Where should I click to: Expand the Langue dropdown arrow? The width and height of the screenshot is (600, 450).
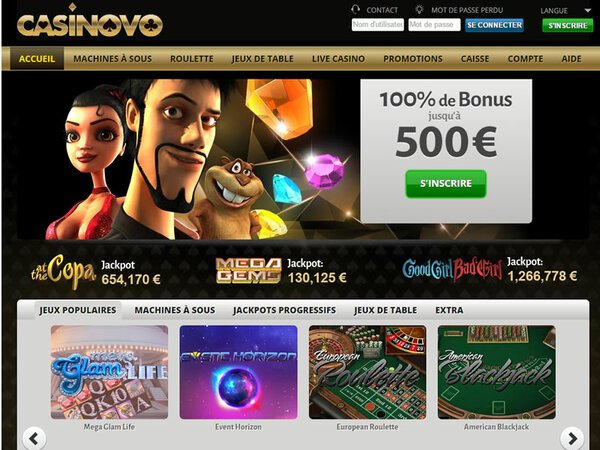tap(587, 11)
